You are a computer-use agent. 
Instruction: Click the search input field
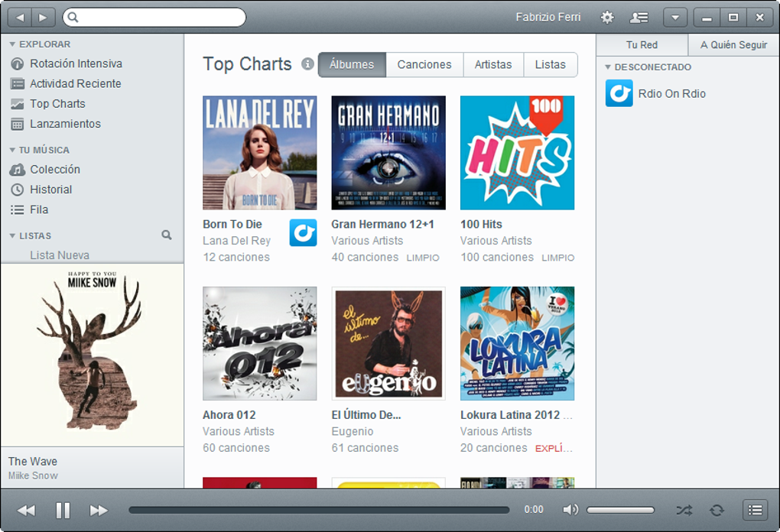(154, 18)
